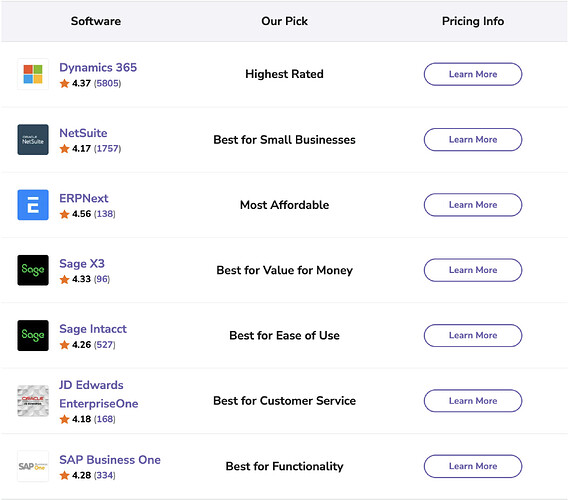Image resolution: width=568 pixels, height=500 pixels.
Task: Click Learn More for ERPNext pricing
Action: [x=473, y=205]
